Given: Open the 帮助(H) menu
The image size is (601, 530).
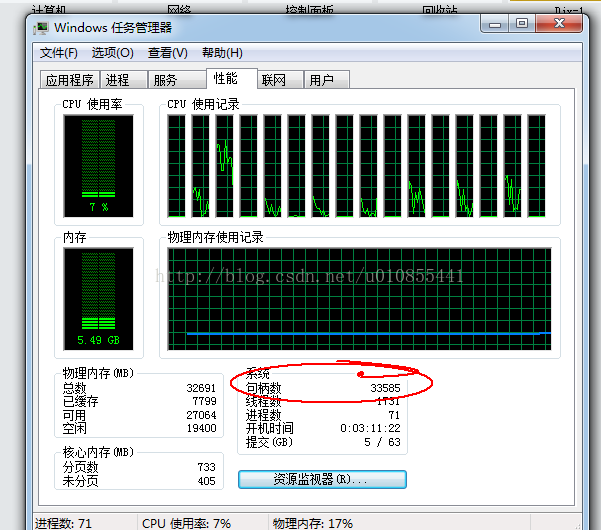Looking at the screenshot, I should (x=222, y=53).
